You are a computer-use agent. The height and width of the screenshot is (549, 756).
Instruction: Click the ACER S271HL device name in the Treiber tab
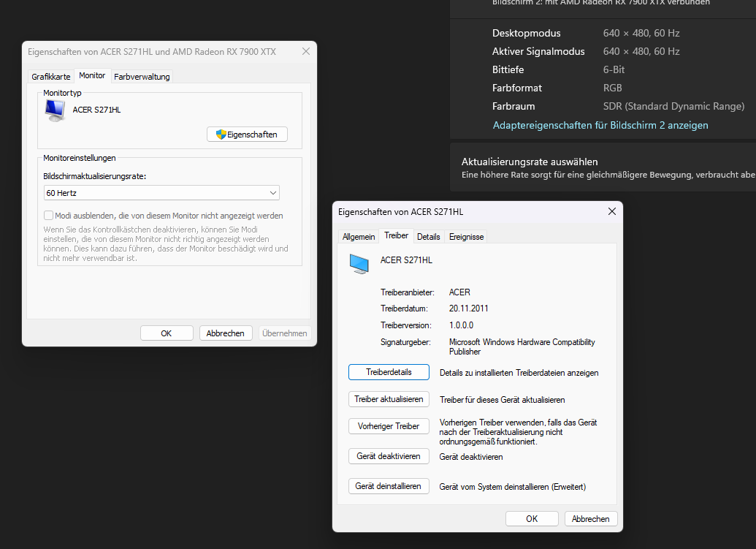point(406,260)
